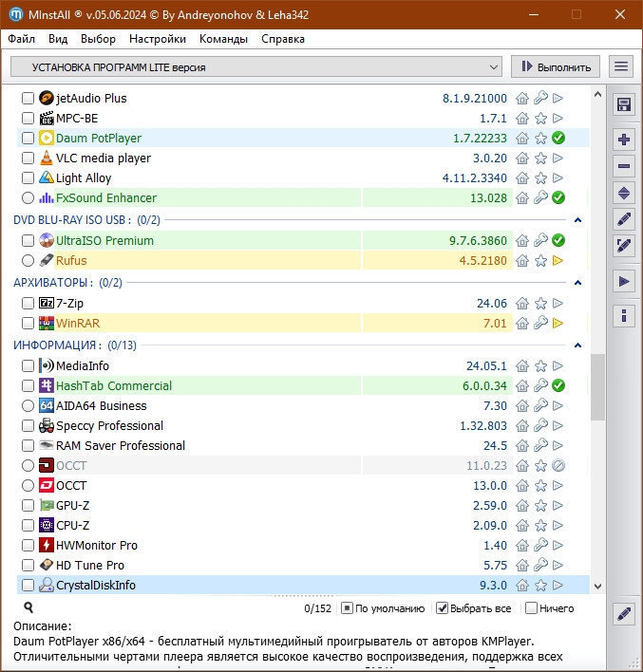The height and width of the screenshot is (672, 643).
Task: Select the Speccy Professional row
Action: coord(303,425)
